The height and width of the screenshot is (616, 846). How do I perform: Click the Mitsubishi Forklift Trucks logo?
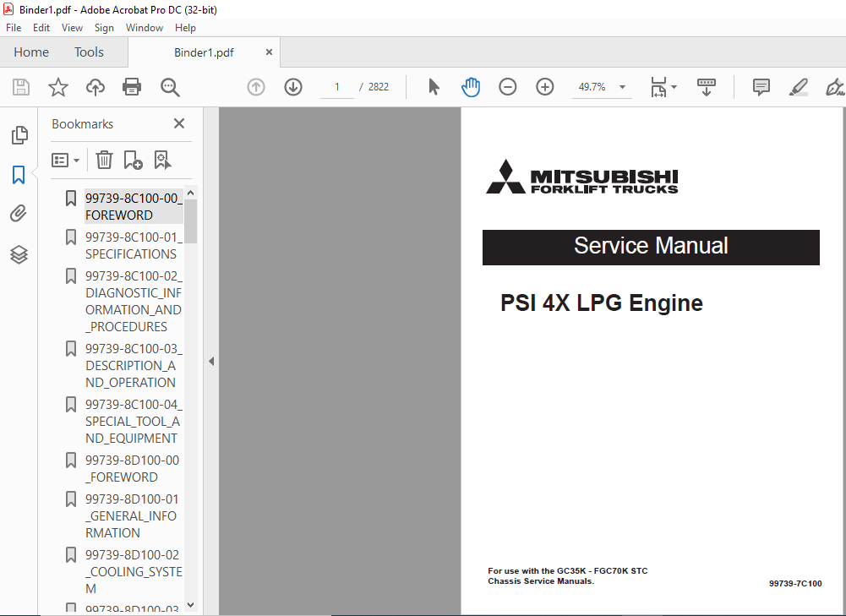(x=582, y=177)
